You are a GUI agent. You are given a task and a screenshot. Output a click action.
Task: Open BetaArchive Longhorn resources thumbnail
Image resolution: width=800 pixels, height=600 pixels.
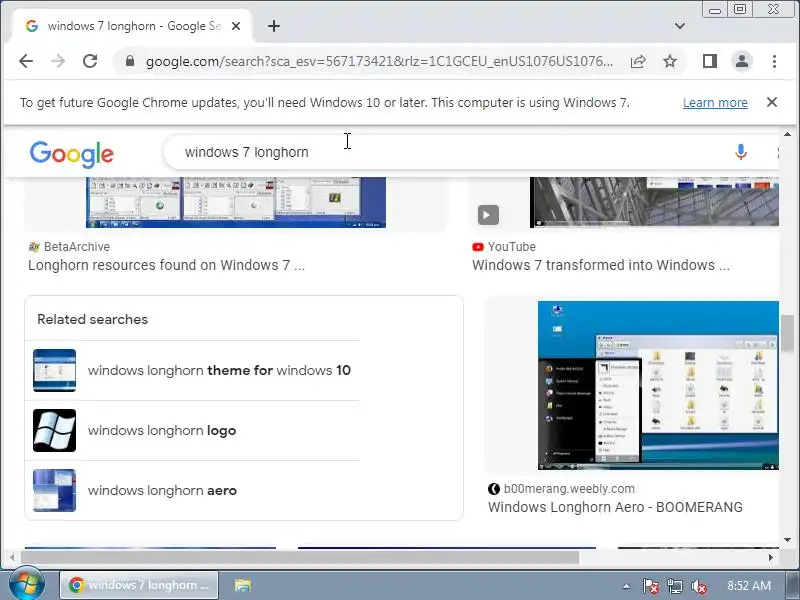pos(236,203)
